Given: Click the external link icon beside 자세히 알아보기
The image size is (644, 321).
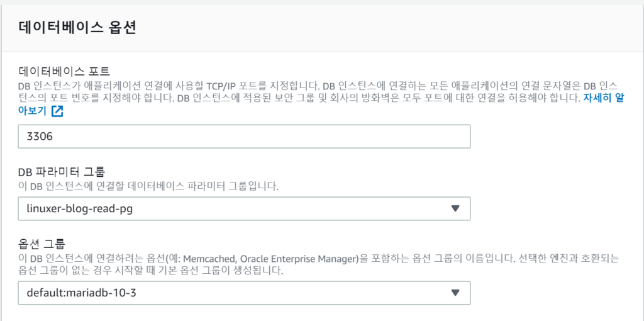Looking at the screenshot, I should (57, 111).
